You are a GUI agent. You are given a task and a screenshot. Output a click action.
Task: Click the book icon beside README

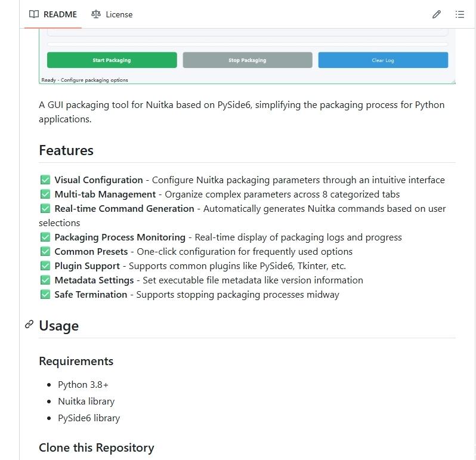click(34, 14)
